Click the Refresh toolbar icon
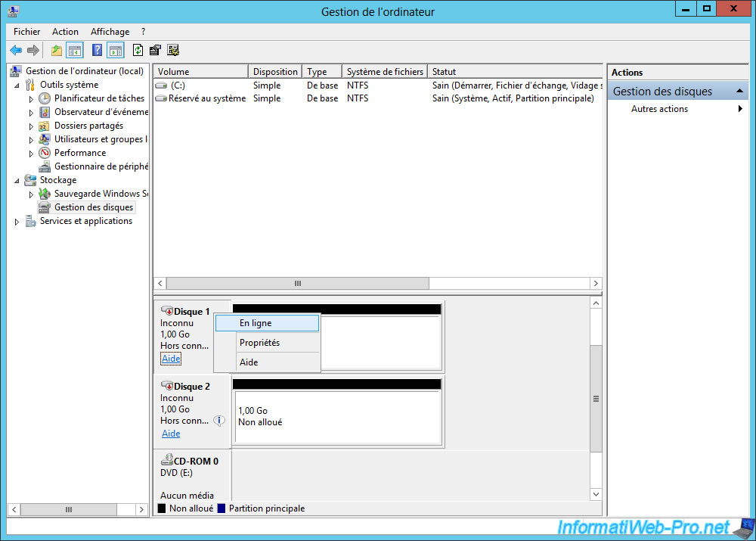The image size is (756, 541). (138, 51)
